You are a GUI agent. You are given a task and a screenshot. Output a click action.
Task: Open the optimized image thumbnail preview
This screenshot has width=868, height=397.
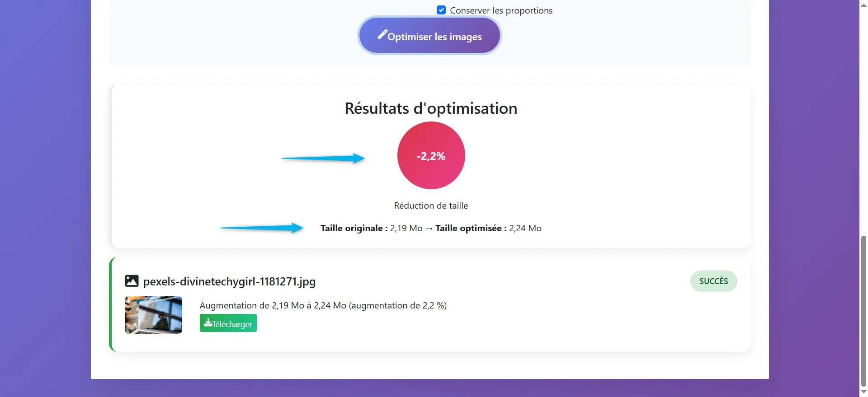153,315
